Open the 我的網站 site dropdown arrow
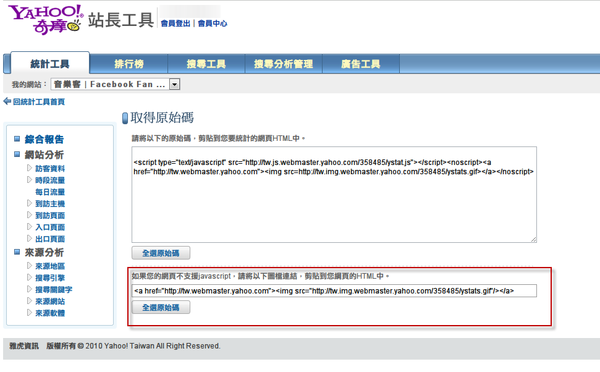Viewport: 600px width, 372px height. click(x=174, y=84)
